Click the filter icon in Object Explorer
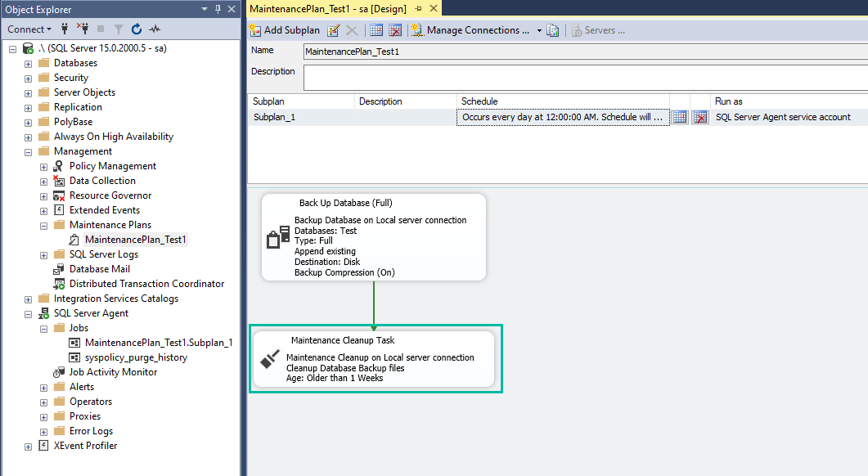 click(119, 30)
